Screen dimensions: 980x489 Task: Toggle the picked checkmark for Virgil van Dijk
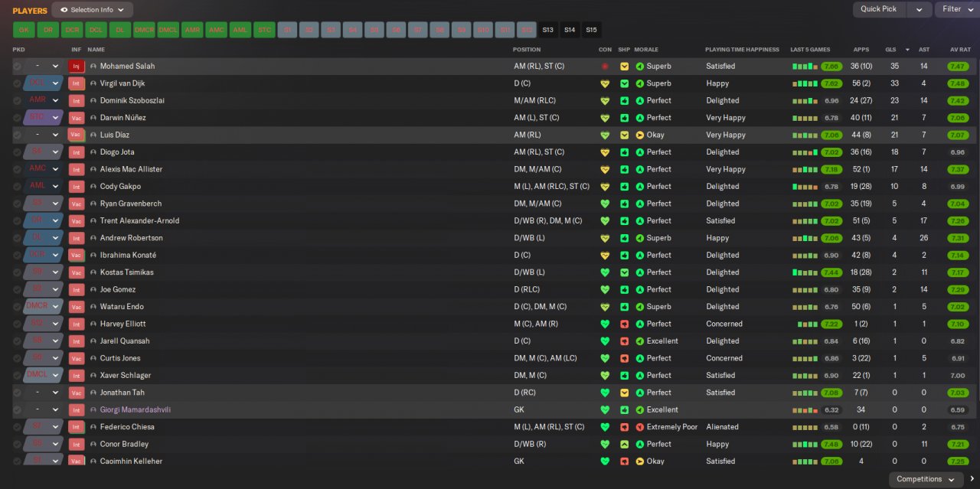(x=17, y=83)
